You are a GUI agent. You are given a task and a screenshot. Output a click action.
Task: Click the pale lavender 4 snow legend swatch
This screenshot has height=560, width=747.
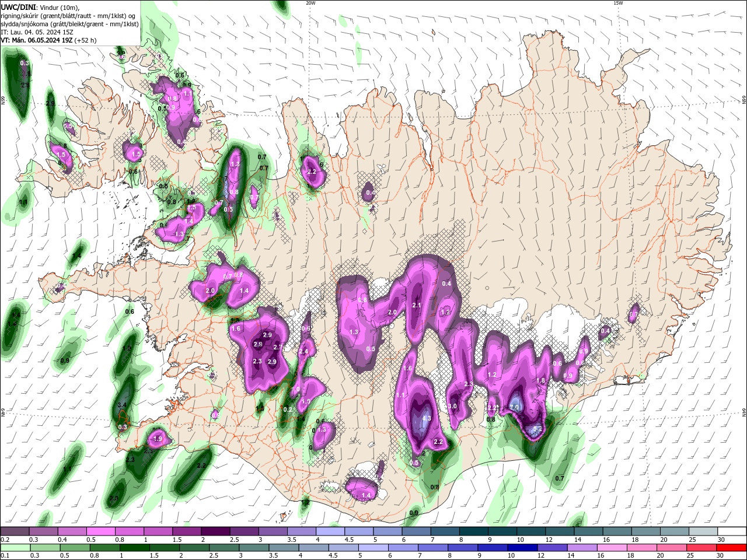click(331, 531)
